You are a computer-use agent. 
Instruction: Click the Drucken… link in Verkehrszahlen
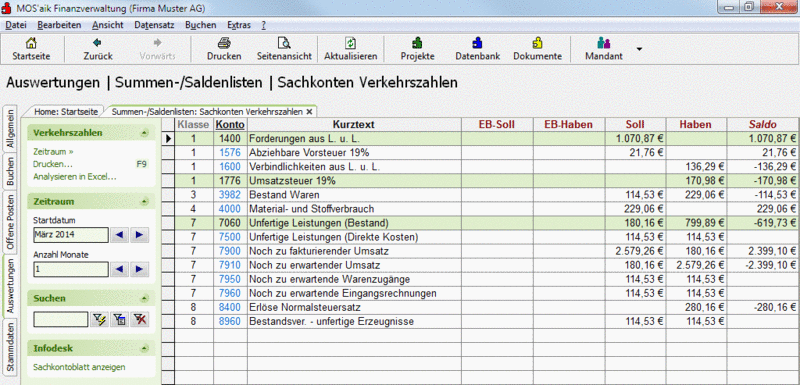tap(53, 164)
